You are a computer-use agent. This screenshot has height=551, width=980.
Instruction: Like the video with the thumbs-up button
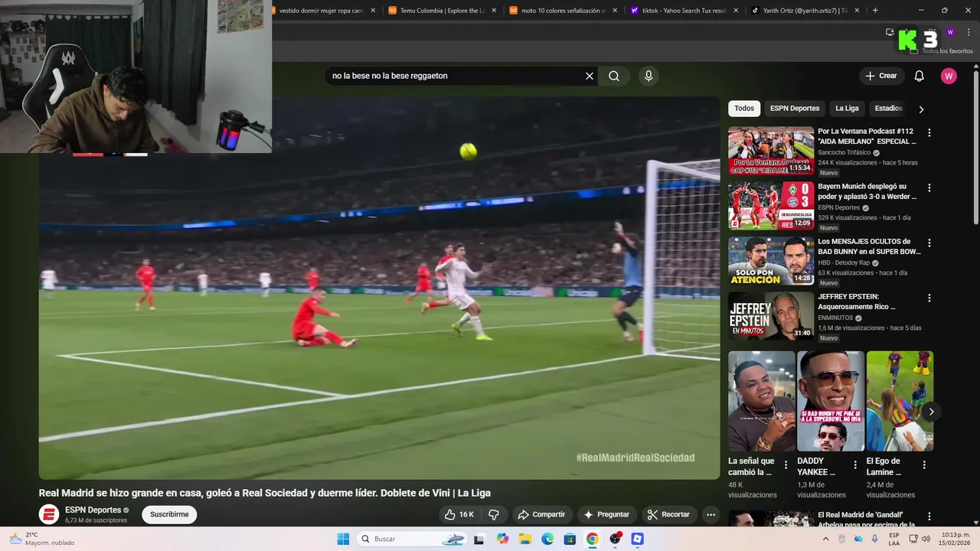pyautogui.click(x=459, y=514)
